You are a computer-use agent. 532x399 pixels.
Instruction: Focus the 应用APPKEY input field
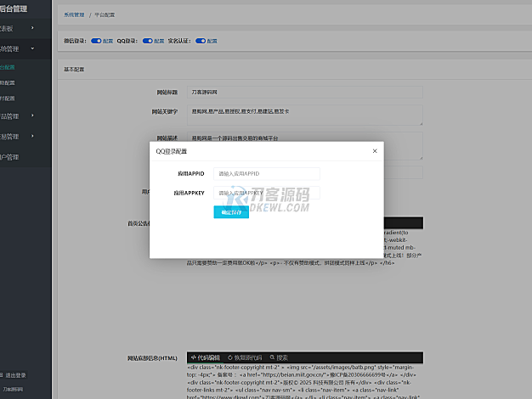tap(267, 194)
